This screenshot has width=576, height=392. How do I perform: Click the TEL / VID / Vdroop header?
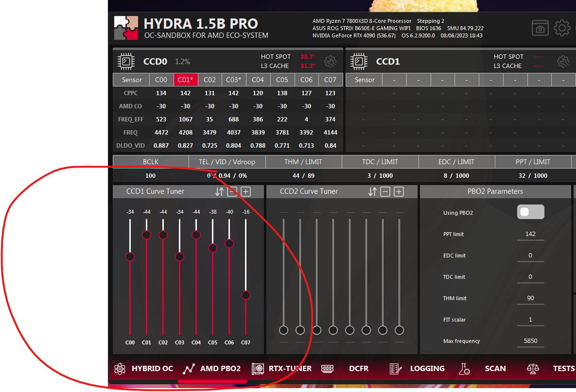[227, 162]
